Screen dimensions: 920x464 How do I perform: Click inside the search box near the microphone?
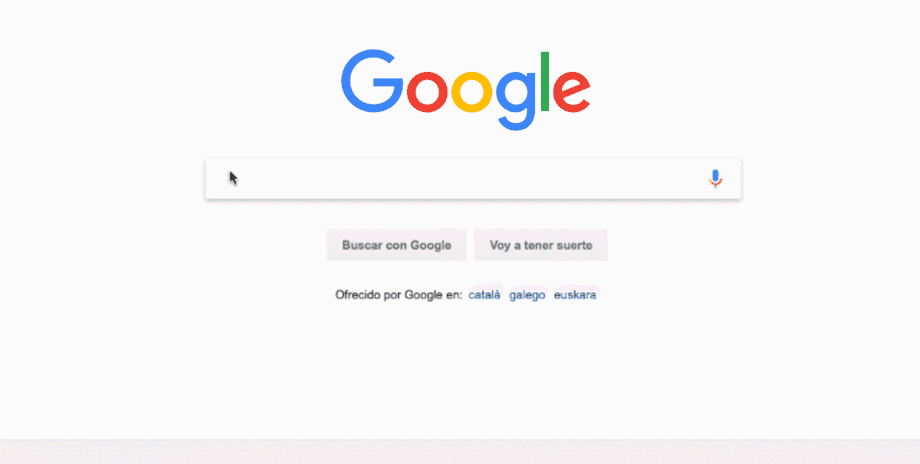675,178
